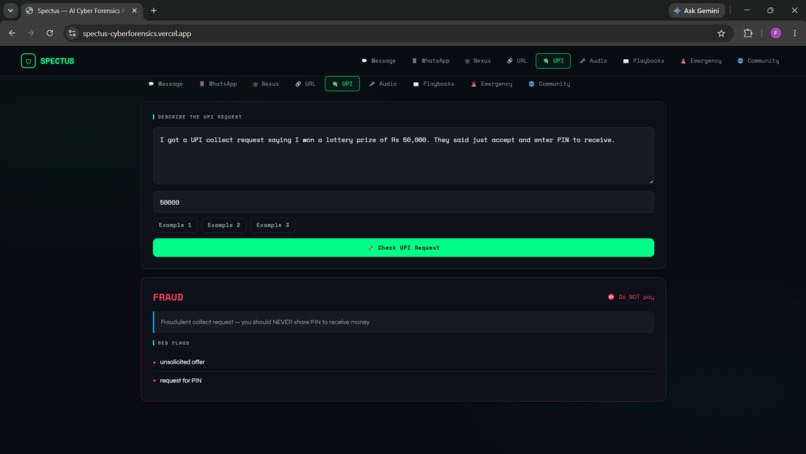Open the URL tab in top navigation
806x454 pixels.
517,61
